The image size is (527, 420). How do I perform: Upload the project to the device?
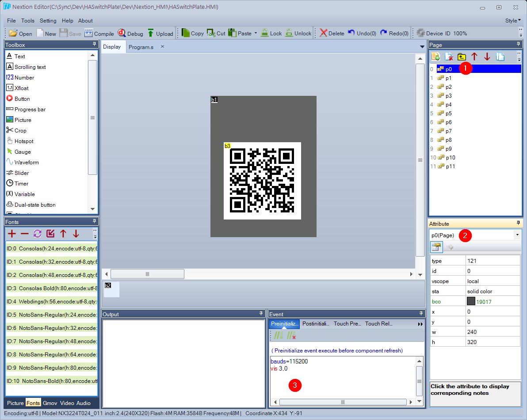pos(160,34)
